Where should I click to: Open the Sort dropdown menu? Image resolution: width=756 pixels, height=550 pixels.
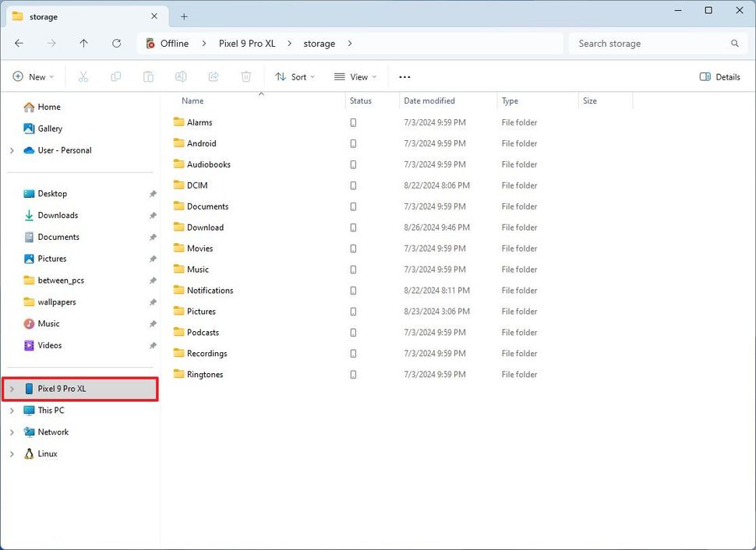295,76
